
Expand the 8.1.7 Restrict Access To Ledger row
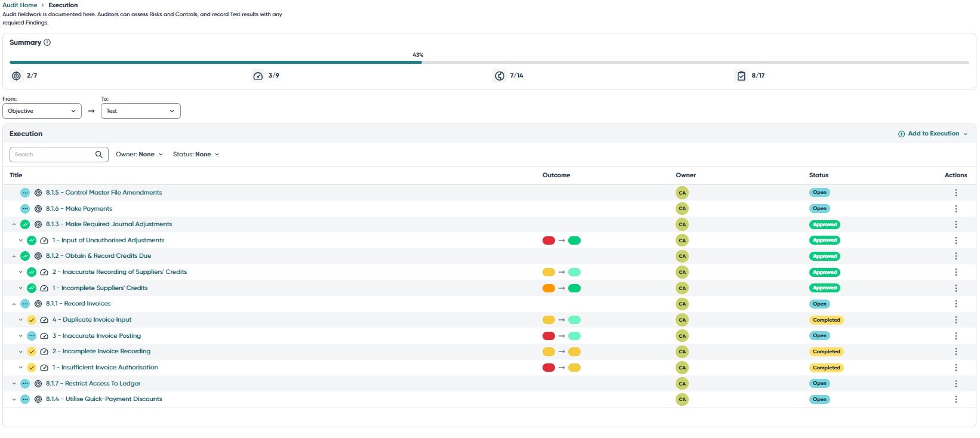tap(14, 384)
